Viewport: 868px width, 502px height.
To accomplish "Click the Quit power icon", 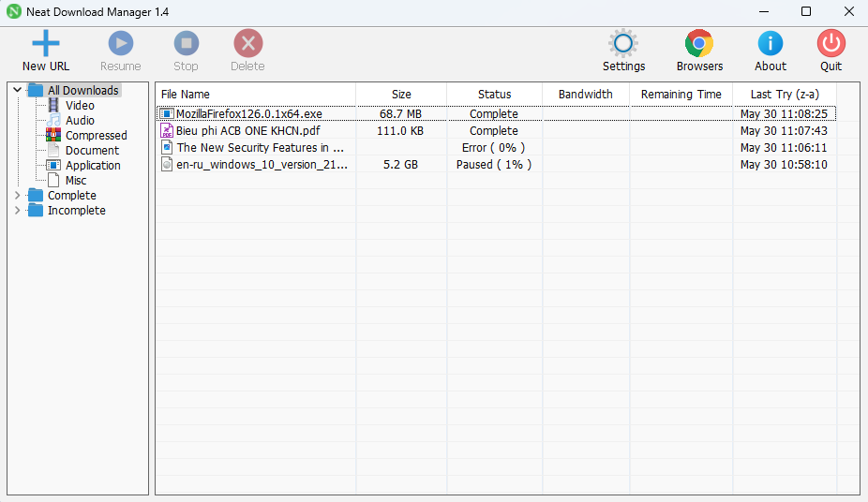I will tap(831, 43).
